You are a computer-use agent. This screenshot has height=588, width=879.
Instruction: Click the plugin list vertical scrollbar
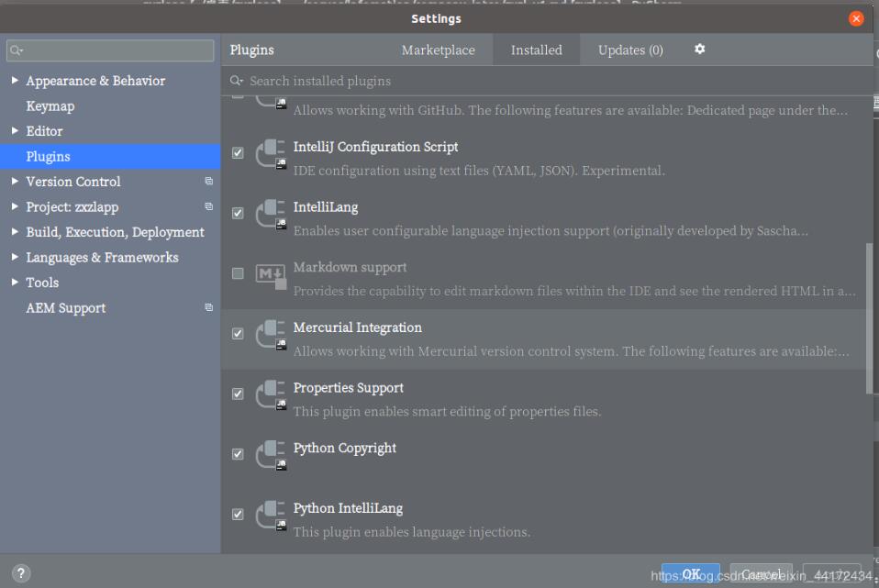click(x=869, y=318)
